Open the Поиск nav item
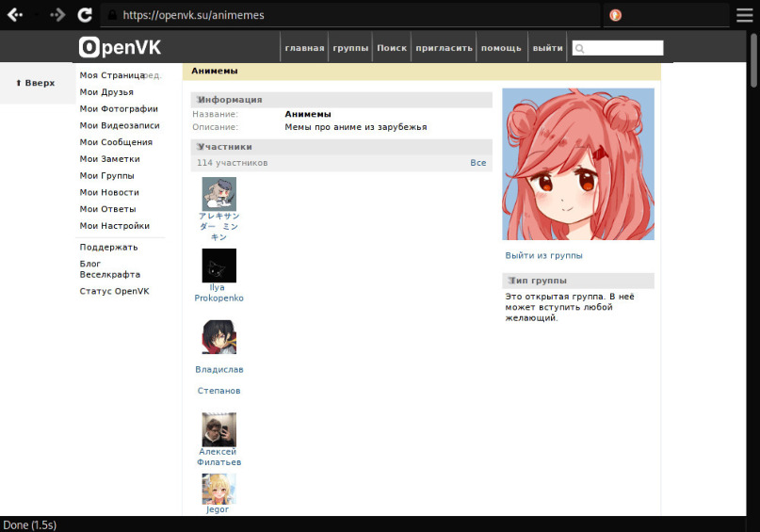This screenshot has height=532, width=760. click(392, 48)
